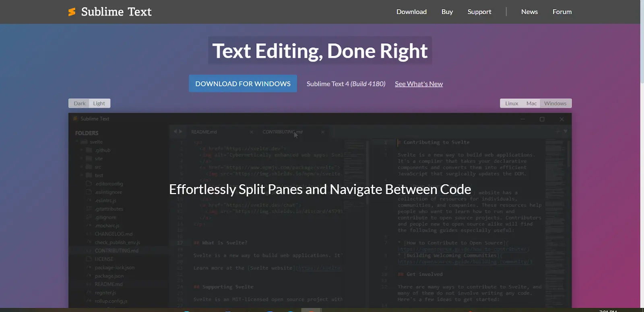644x312 pixels.
Task: Close the README.md tab using its X
Action: point(252,132)
